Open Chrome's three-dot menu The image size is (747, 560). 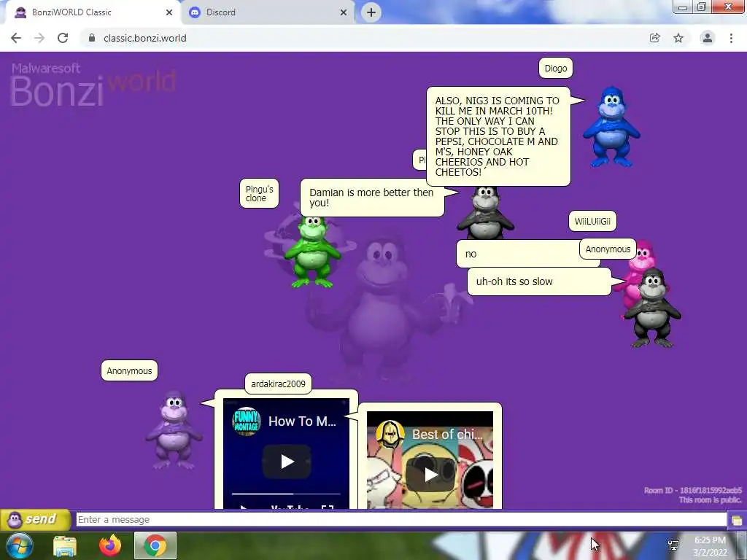[x=731, y=38]
